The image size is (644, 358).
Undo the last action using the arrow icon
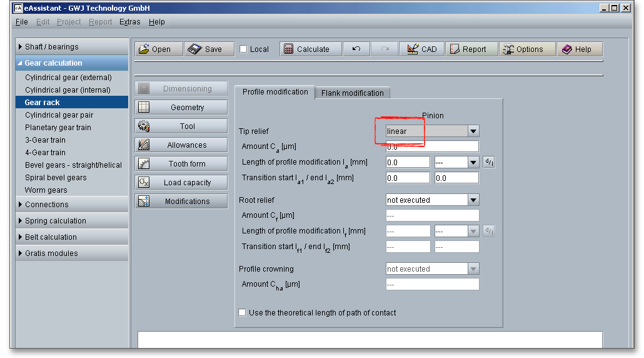pyautogui.click(x=356, y=49)
